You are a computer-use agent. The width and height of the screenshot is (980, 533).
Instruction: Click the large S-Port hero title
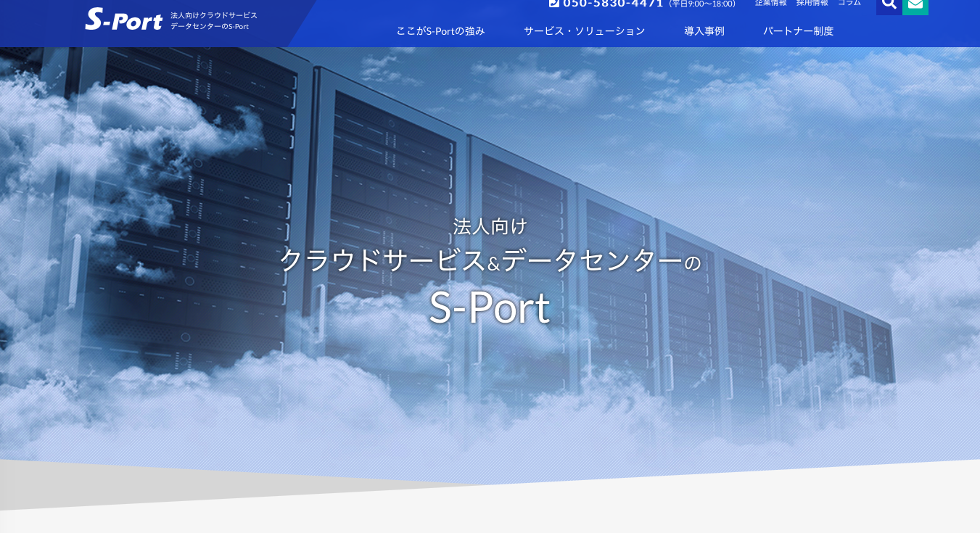coord(490,308)
